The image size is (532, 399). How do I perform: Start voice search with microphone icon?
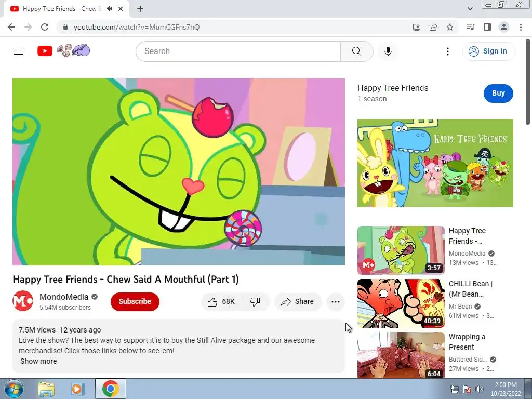[x=388, y=51]
